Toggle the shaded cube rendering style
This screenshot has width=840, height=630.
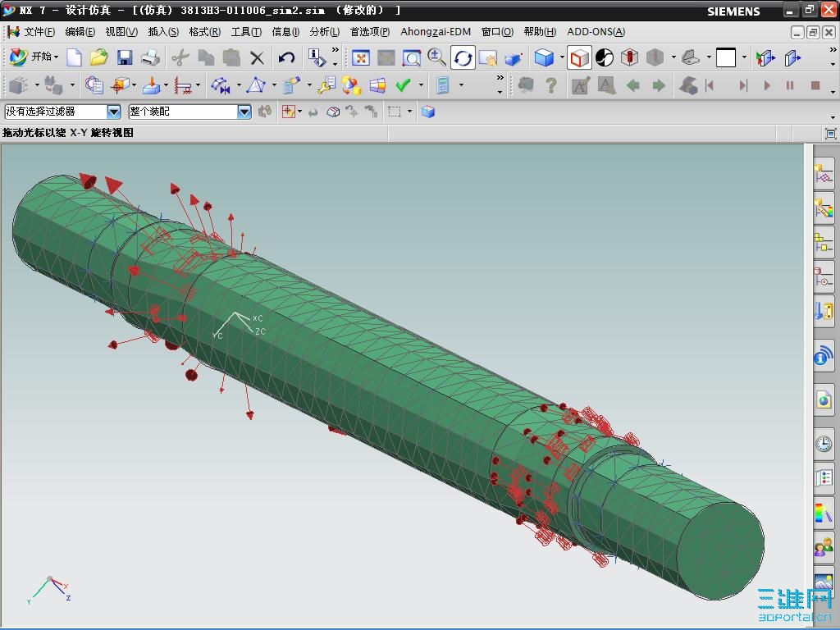pos(543,57)
